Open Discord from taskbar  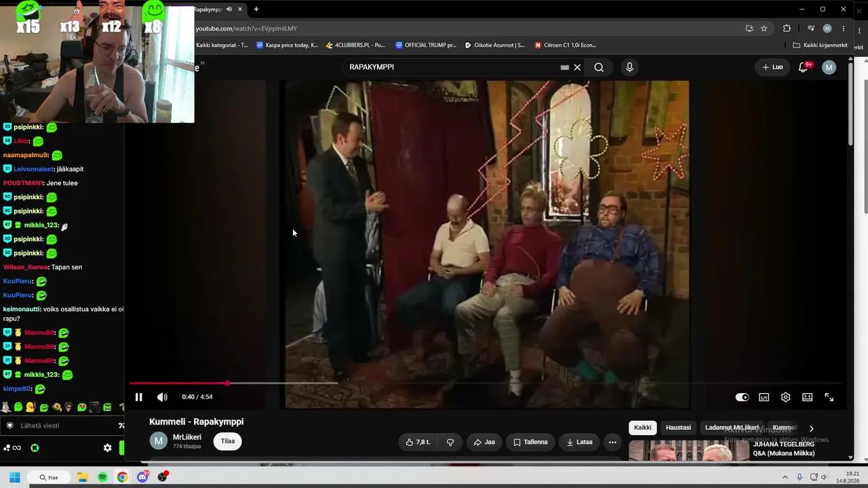tap(142, 477)
